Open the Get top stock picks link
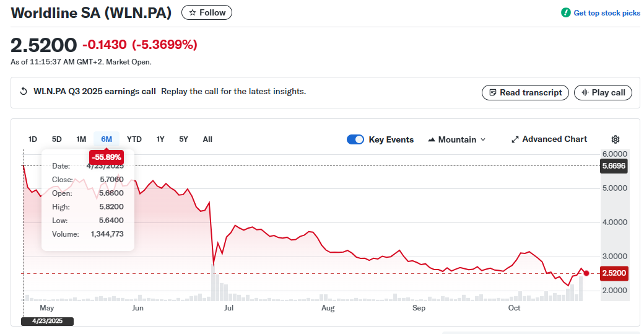This screenshot has height=334, width=644. click(607, 13)
